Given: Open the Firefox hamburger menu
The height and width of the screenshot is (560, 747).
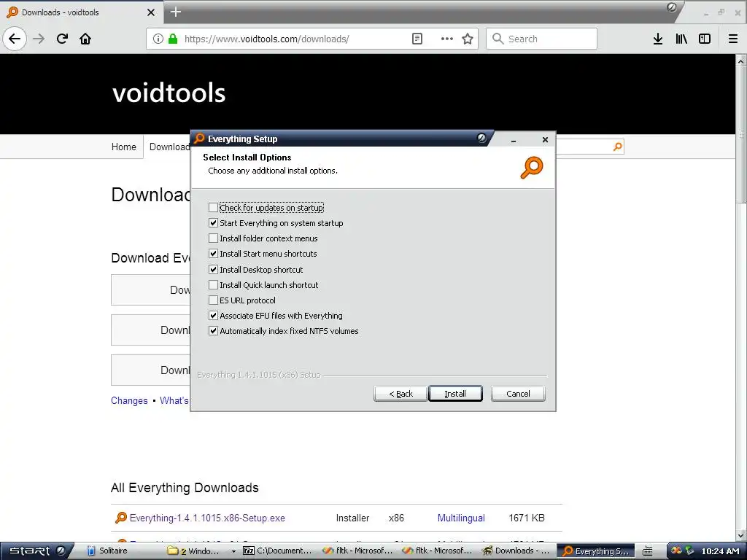Looking at the screenshot, I should coord(733,39).
